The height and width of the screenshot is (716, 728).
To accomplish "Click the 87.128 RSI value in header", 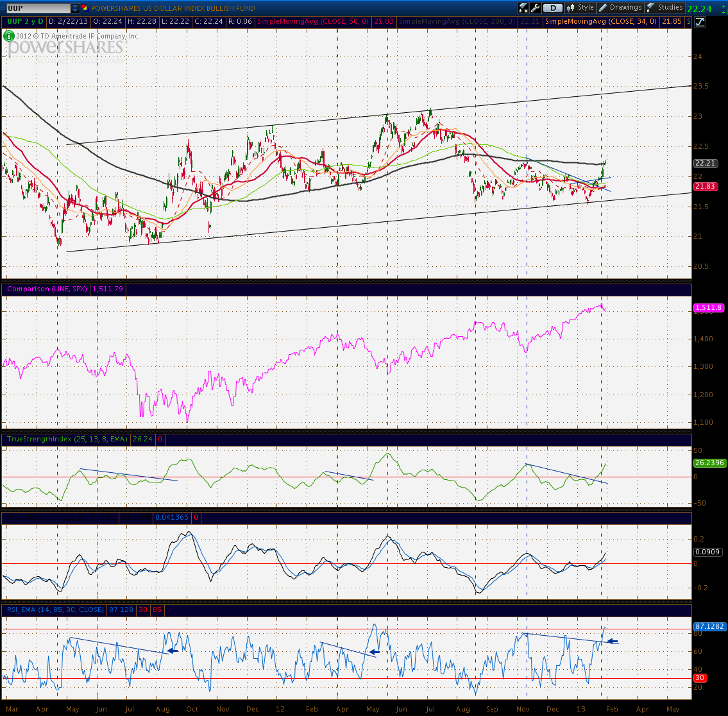I will [121, 609].
